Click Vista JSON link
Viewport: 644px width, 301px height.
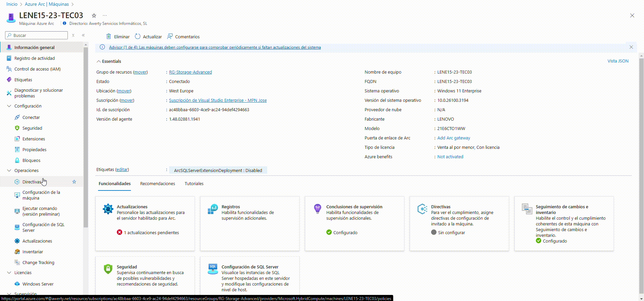coord(618,61)
